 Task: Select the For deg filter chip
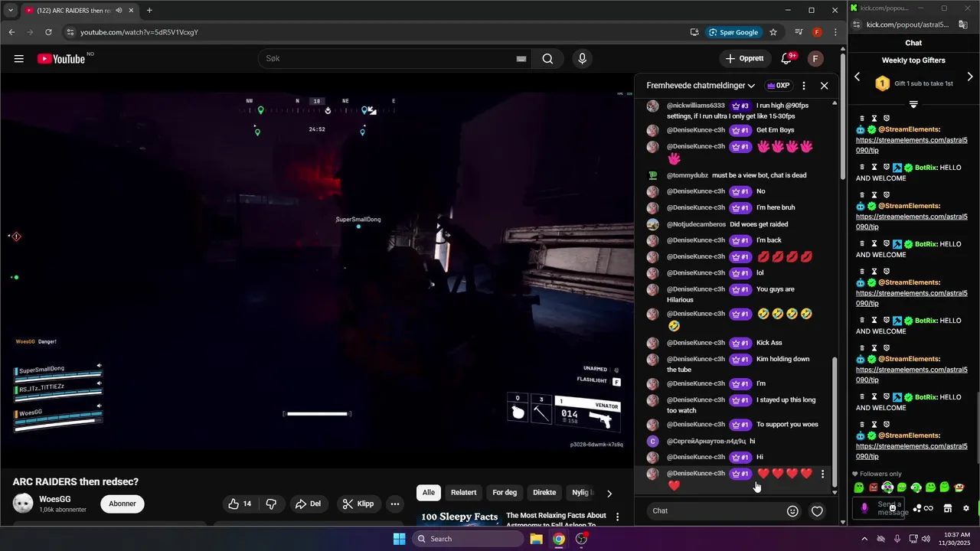pyautogui.click(x=505, y=493)
